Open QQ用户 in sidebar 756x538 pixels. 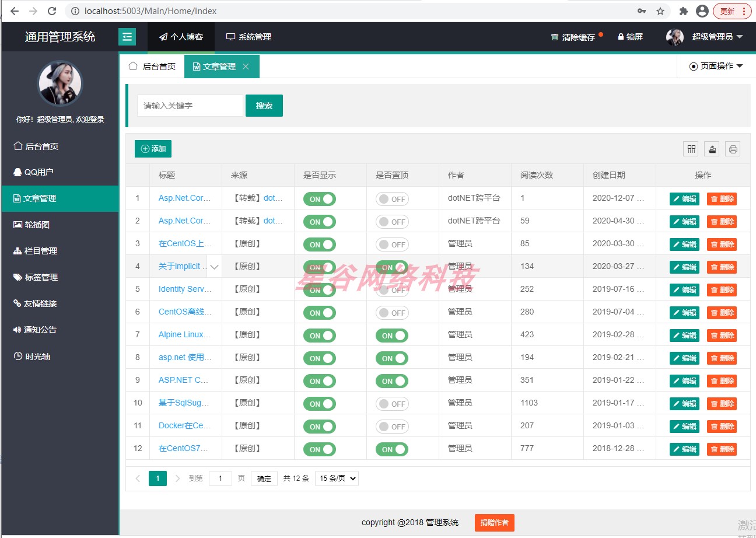[60, 172]
